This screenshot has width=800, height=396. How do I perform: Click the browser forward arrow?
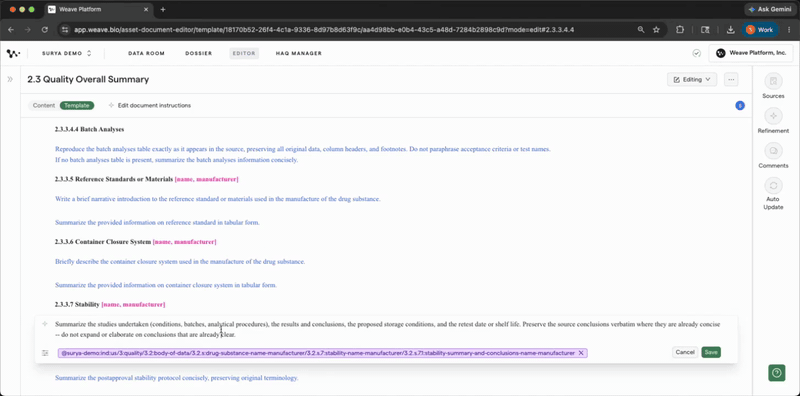(28, 30)
